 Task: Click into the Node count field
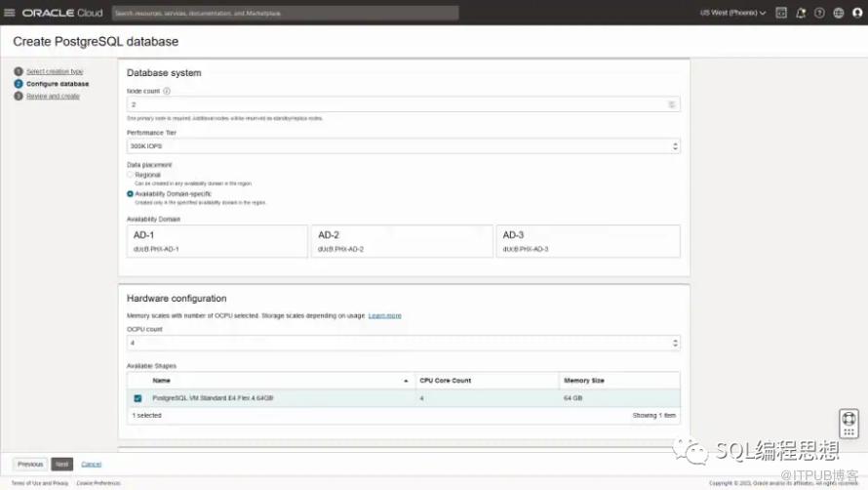click(x=403, y=104)
